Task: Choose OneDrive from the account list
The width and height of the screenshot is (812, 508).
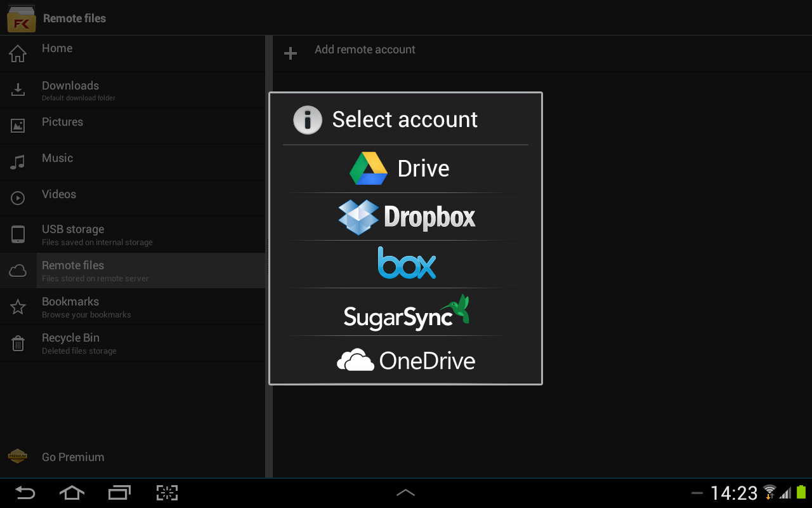Action: 405,359
